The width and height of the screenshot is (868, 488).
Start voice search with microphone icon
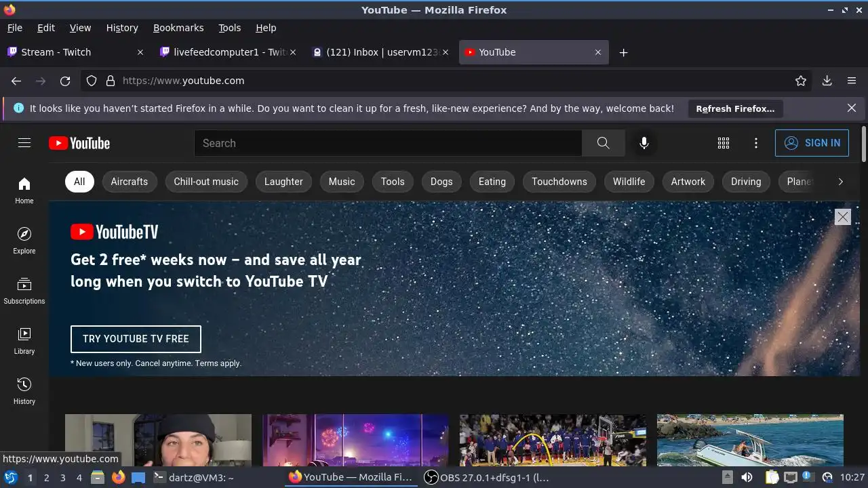click(x=644, y=143)
